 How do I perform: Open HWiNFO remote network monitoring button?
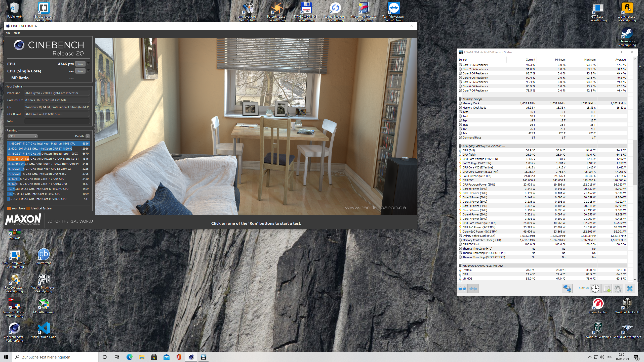pos(567,289)
